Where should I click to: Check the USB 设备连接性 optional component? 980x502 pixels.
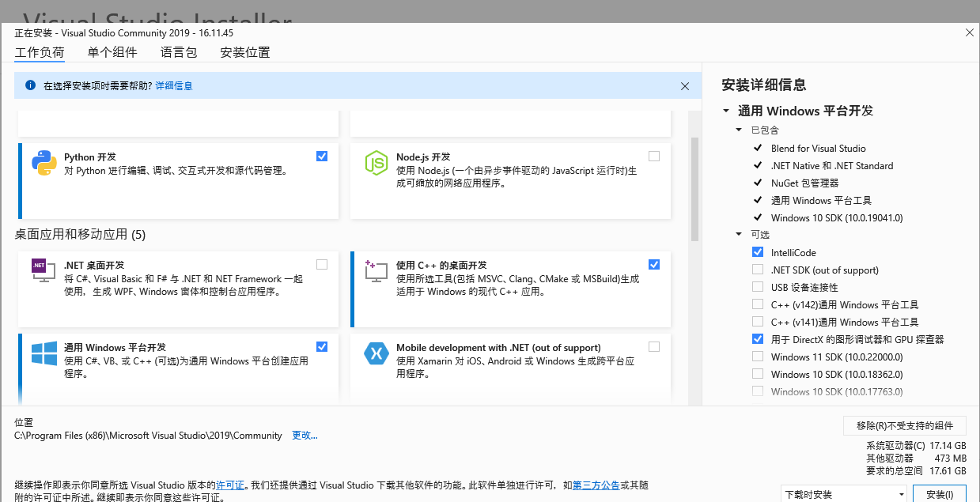click(x=758, y=287)
